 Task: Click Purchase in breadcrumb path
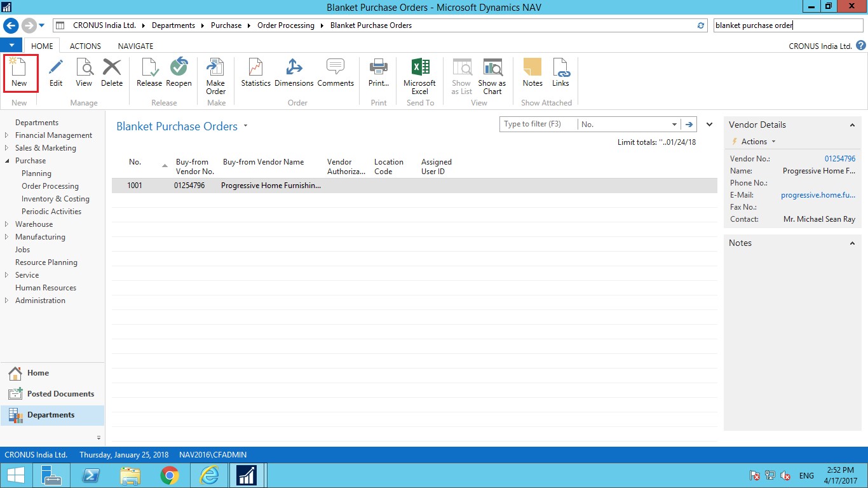(227, 25)
